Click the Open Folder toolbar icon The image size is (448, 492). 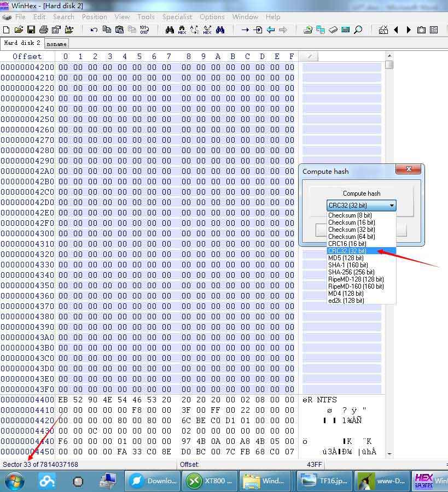(69, 30)
